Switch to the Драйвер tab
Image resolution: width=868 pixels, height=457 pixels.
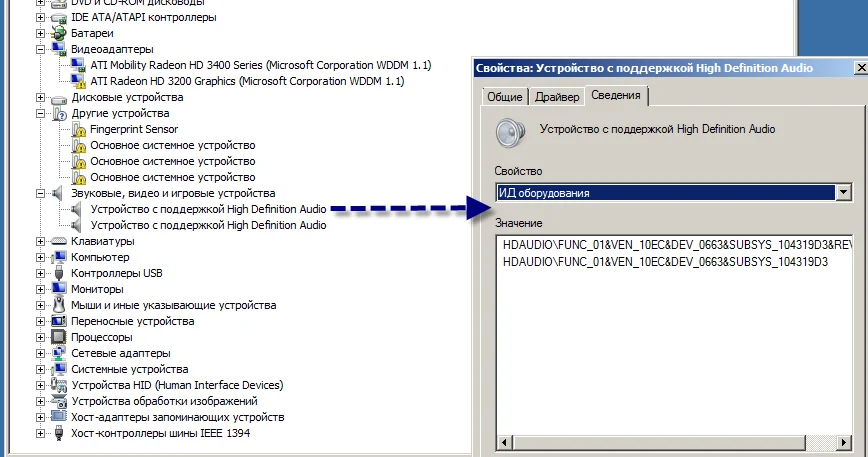[x=557, y=97]
